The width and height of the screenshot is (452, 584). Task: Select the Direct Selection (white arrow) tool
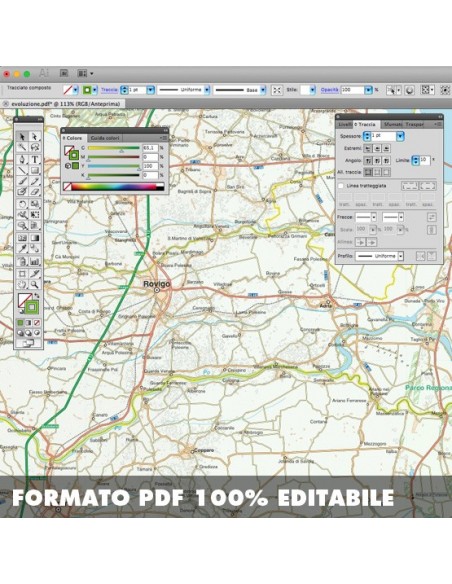[x=35, y=137]
